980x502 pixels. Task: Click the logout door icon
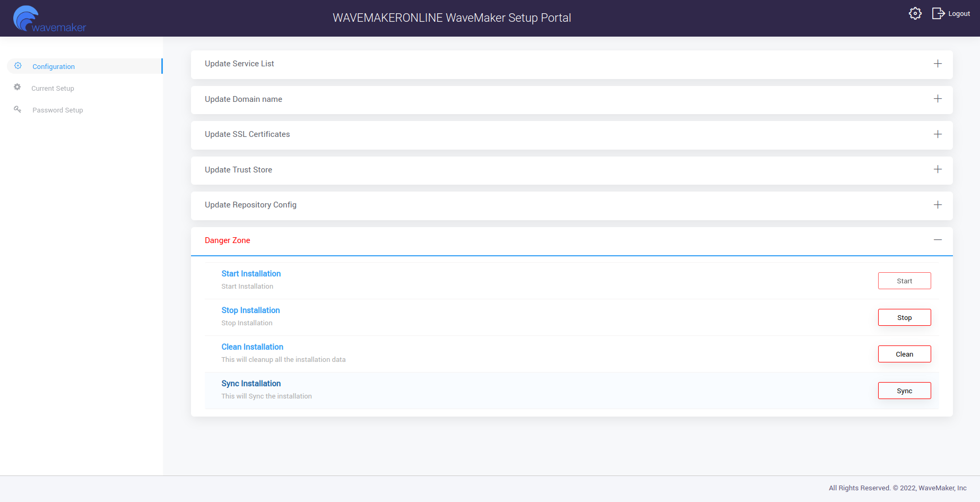(938, 14)
